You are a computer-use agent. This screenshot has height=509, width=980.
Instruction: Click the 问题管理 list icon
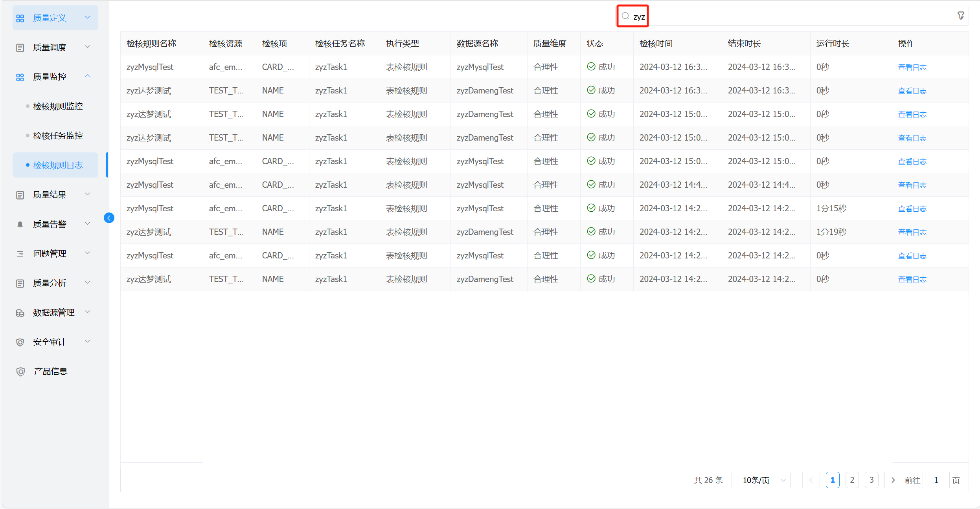click(20, 254)
